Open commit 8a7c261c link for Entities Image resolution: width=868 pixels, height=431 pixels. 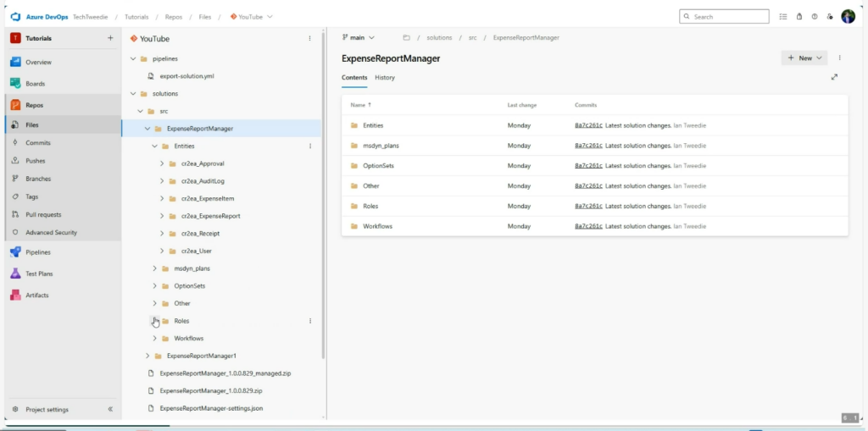click(x=588, y=125)
